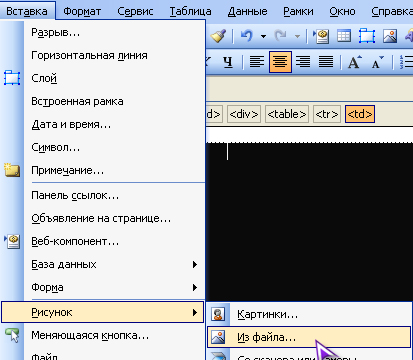Screen dimensions: 413x360
Task: Click the Redo arrow icon
Action: click(280, 36)
